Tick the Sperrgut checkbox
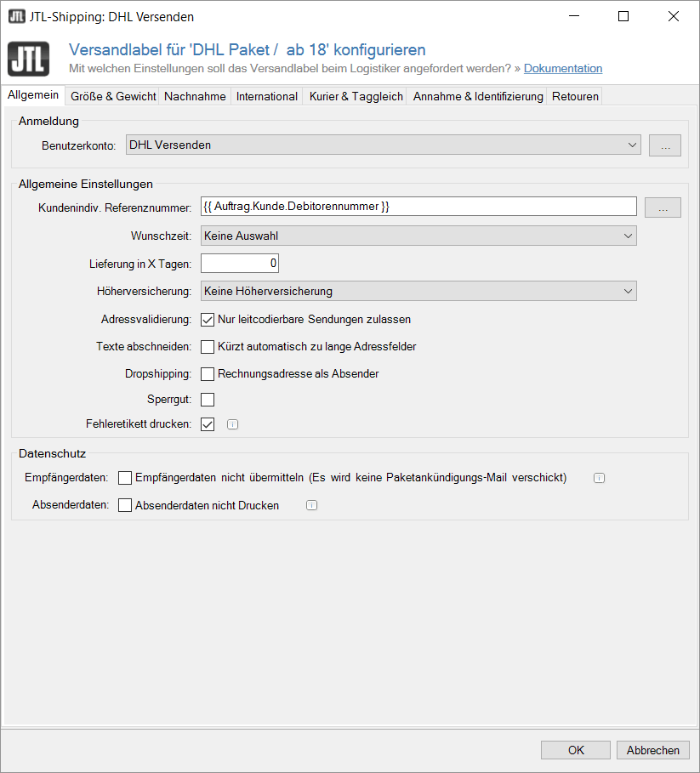700x773 pixels. point(208,400)
